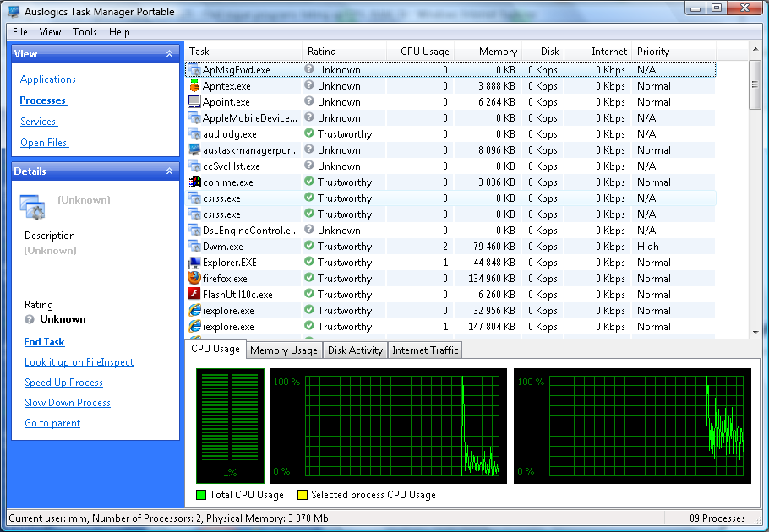
Task: Sort by the Disk column header
Action: point(543,52)
